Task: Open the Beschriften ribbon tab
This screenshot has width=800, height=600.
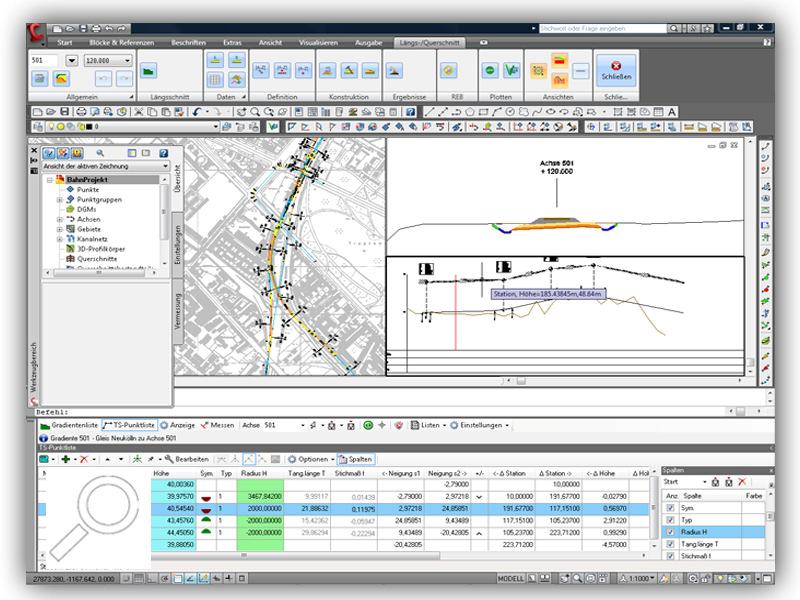Action: 189,43
